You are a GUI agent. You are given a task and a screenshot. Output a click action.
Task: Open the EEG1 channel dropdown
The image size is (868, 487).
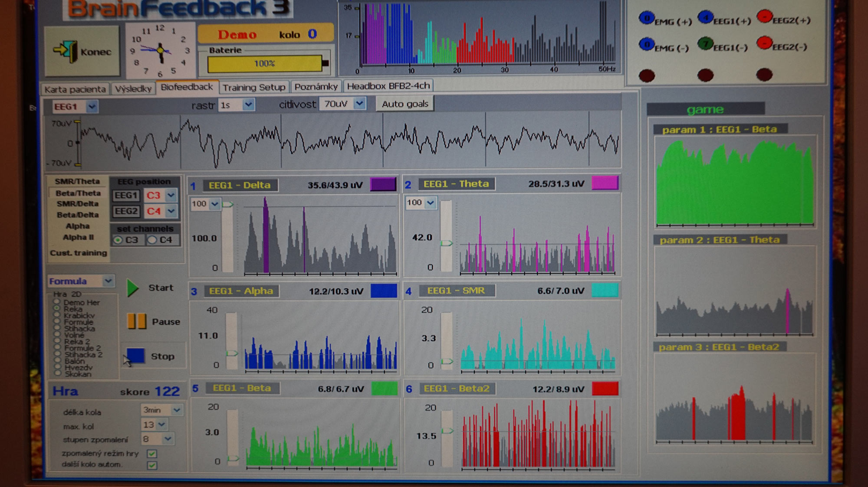92,106
